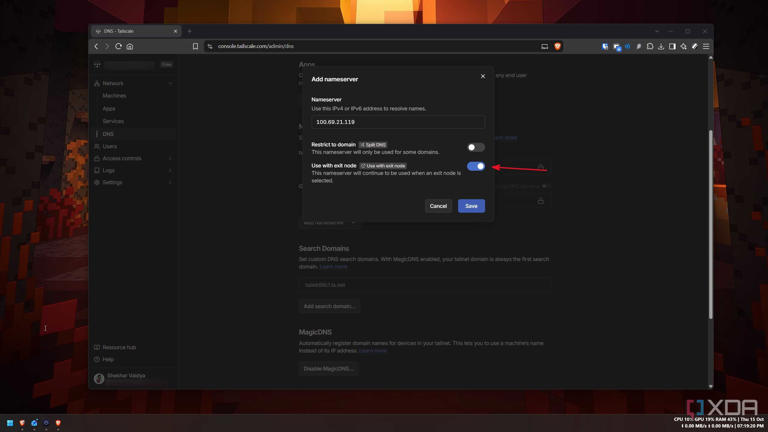Select DNS in the sidebar
Viewport: 768px width, 432px height.
click(133, 134)
